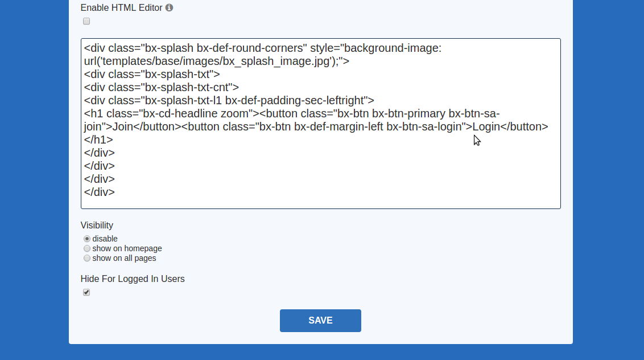Choose 'show on homepage' visibility option
The height and width of the screenshot is (360, 644).
point(87,248)
